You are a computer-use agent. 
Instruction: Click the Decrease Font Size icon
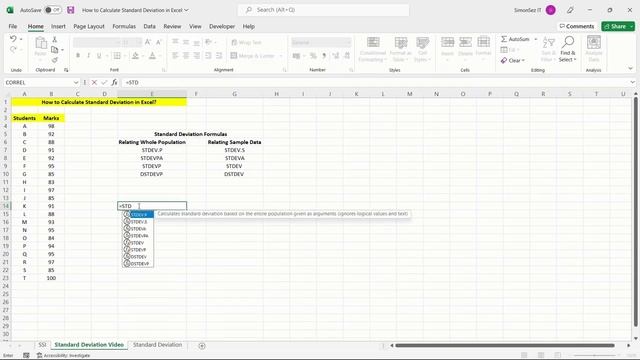[x=159, y=42]
